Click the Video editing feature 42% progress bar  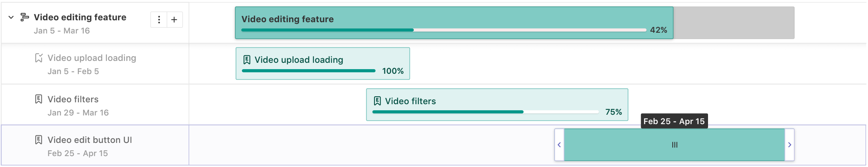tap(443, 30)
